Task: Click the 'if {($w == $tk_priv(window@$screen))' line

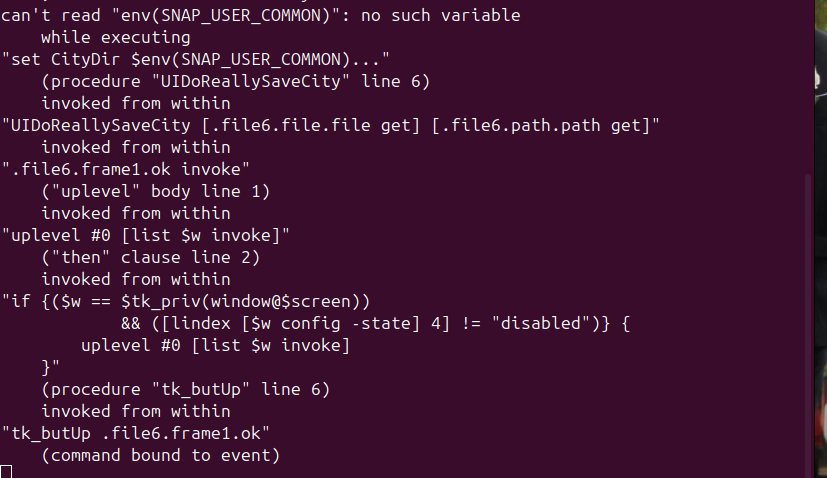Action: coord(186,301)
